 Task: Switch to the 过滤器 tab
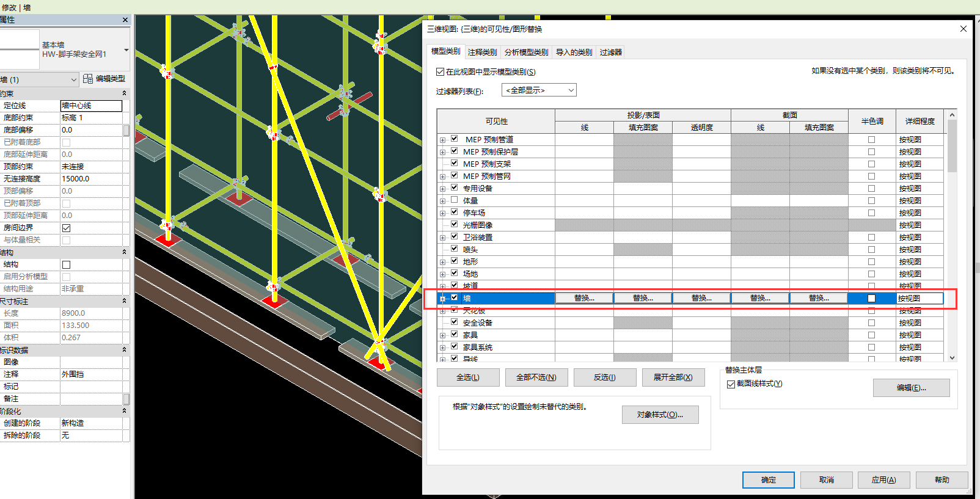coord(610,52)
